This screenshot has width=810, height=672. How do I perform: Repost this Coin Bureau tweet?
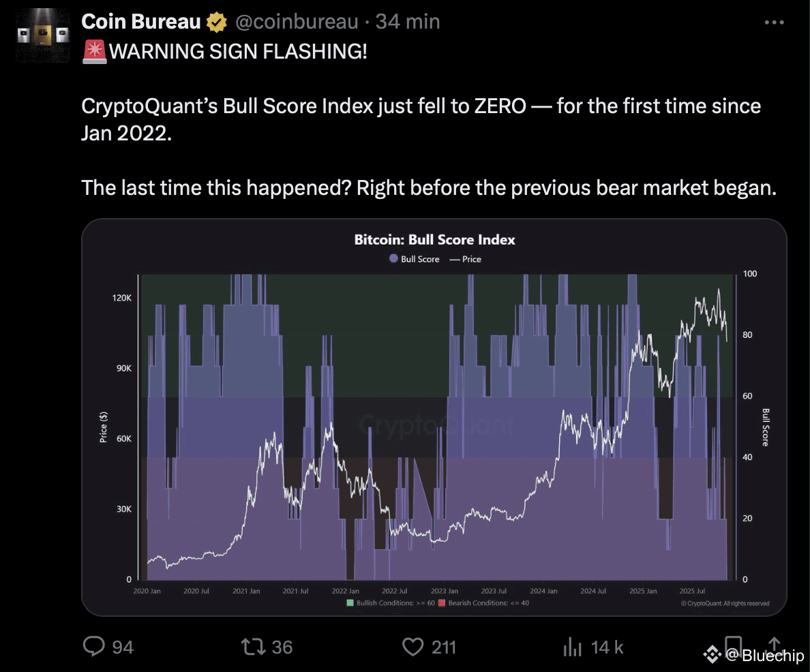[252, 646]
